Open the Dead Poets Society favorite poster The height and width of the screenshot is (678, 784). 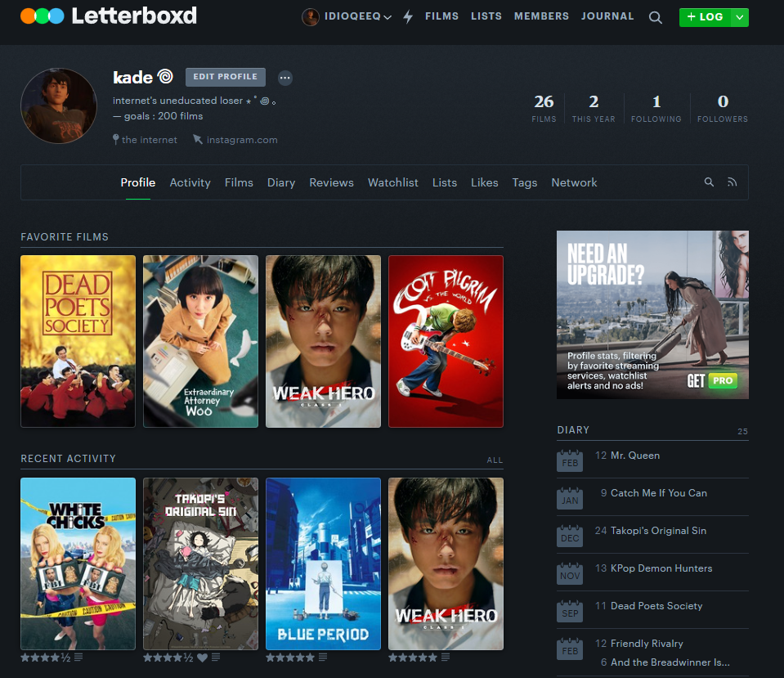coord(78,341)
